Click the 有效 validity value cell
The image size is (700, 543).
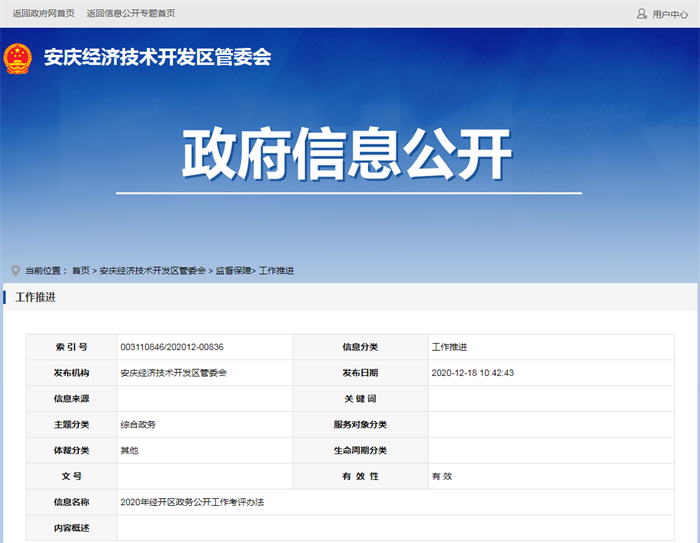(442, 476)
